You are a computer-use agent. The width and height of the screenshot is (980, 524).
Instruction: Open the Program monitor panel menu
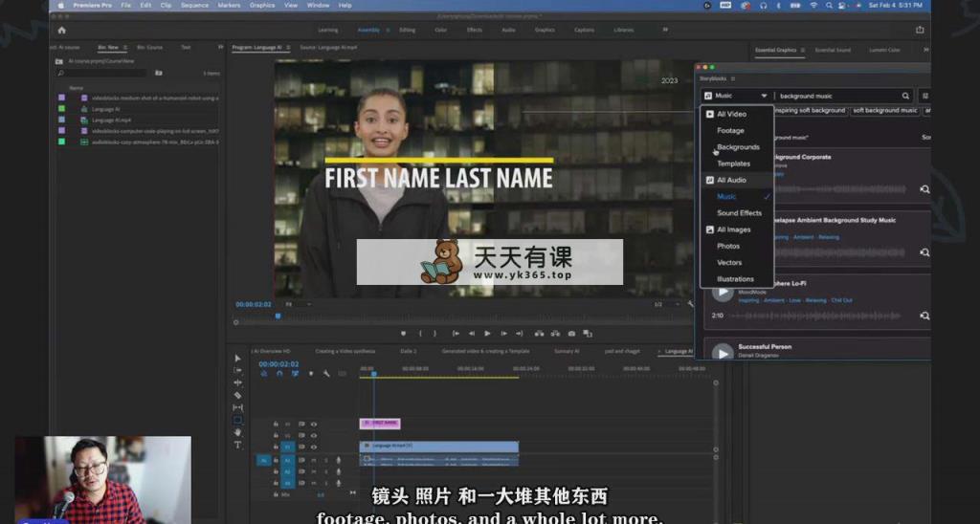(x=288, y=48)
